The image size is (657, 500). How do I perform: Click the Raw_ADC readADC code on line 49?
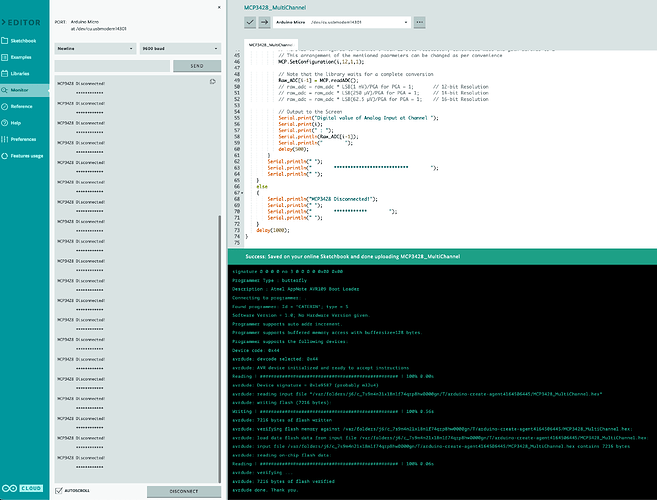(318, 80)
